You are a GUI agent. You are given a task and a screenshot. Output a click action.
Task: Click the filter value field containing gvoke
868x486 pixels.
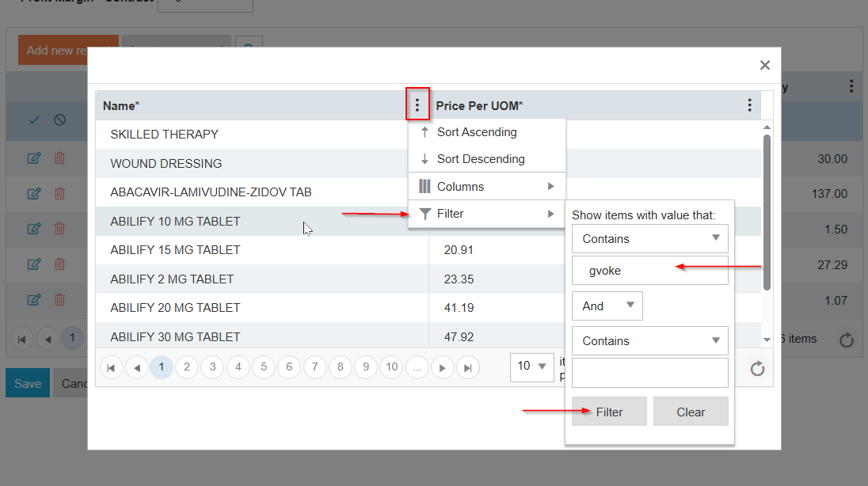650,271
